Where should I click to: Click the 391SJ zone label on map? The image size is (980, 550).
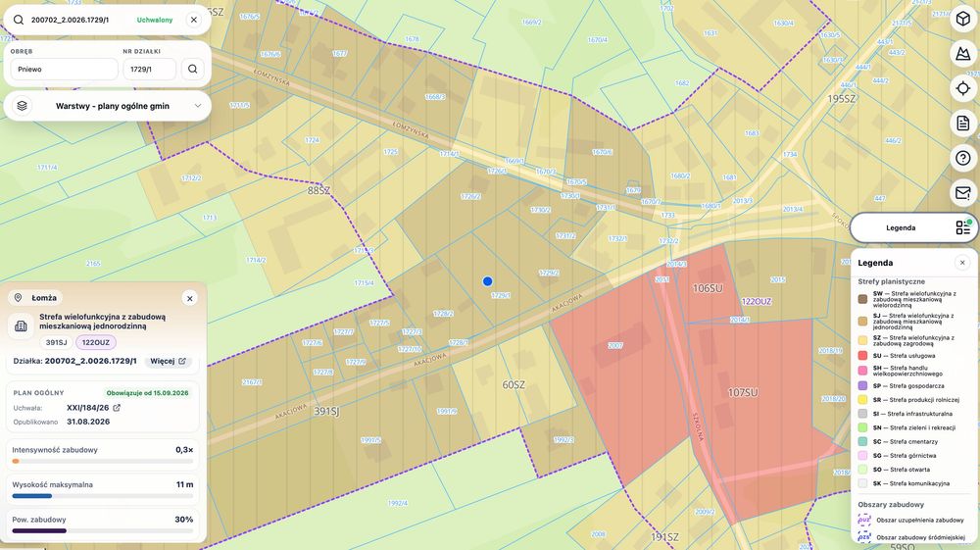pos(326,411)
